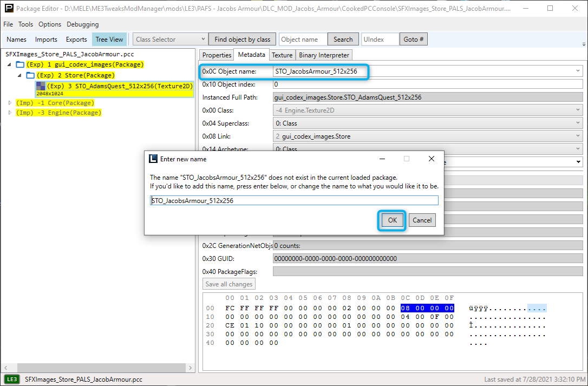Click the LE3 game badge in status bar

coord(12,380)
